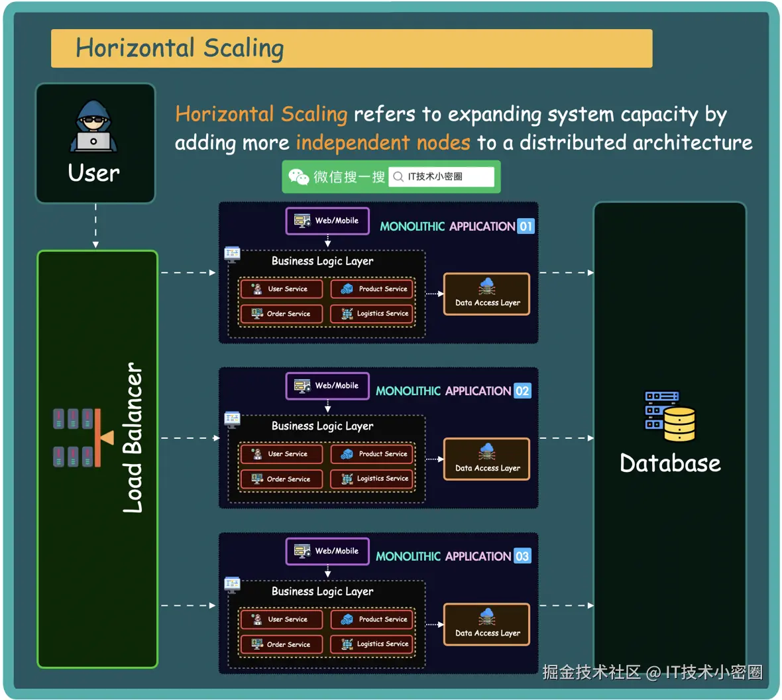The height and width of the screenshot is (700, 782).
Task: Click the Web/Mobile box in Application 01
Action: pos(327,221)
